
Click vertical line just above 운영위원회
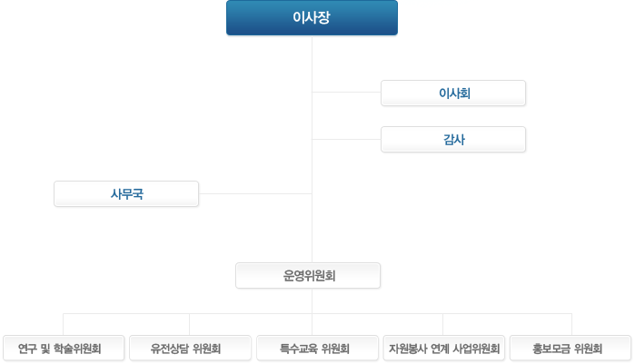[312, 242]
